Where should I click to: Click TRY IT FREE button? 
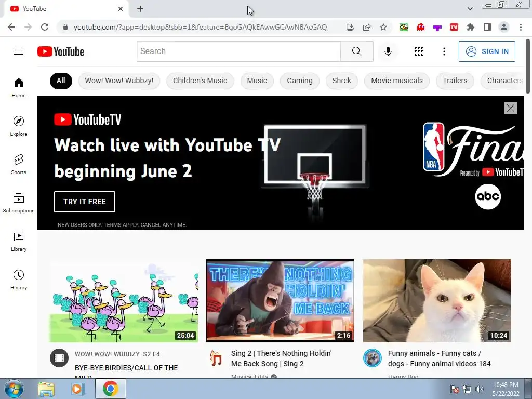(85, 202)
